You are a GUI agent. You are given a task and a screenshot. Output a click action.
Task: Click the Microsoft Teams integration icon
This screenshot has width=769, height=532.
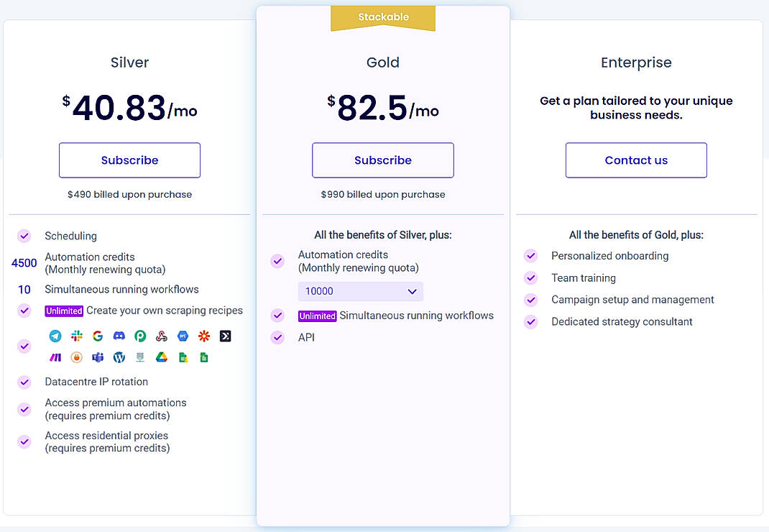pos(97,357)
